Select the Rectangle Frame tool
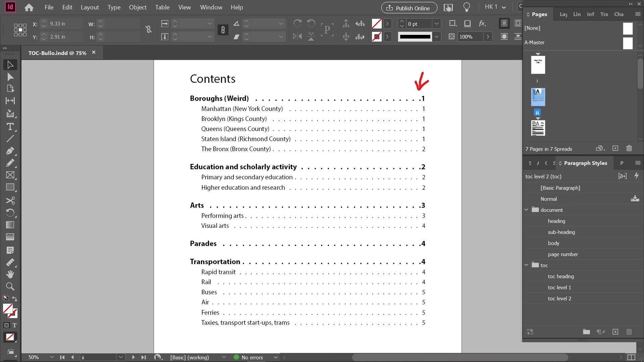This screenshot has width=644, height=362. (x=10, y=175)
